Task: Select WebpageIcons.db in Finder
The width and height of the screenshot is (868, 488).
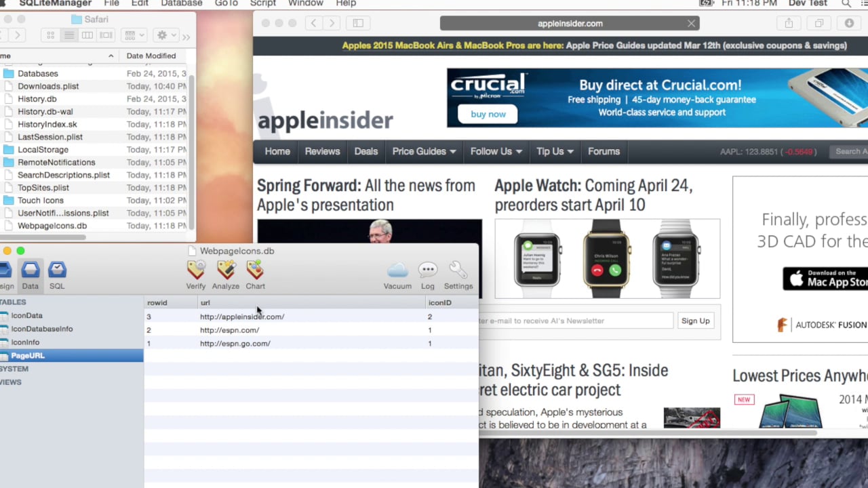Action: [52, 226]
